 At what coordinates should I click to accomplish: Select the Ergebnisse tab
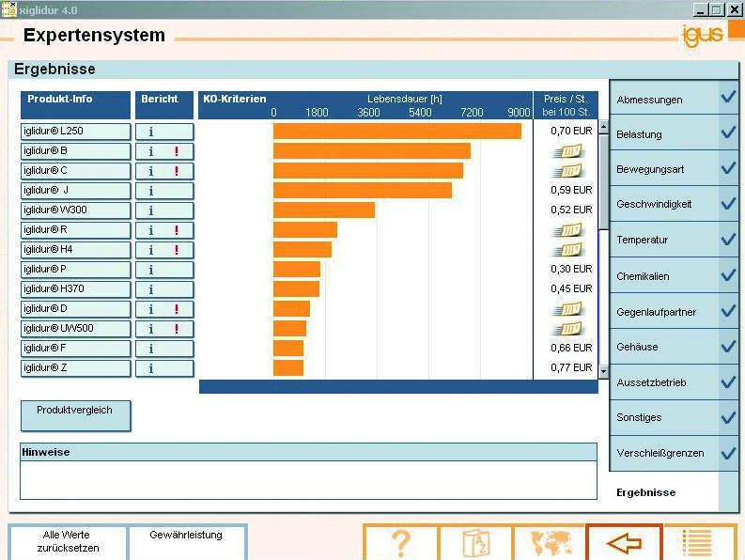point(645,492)
